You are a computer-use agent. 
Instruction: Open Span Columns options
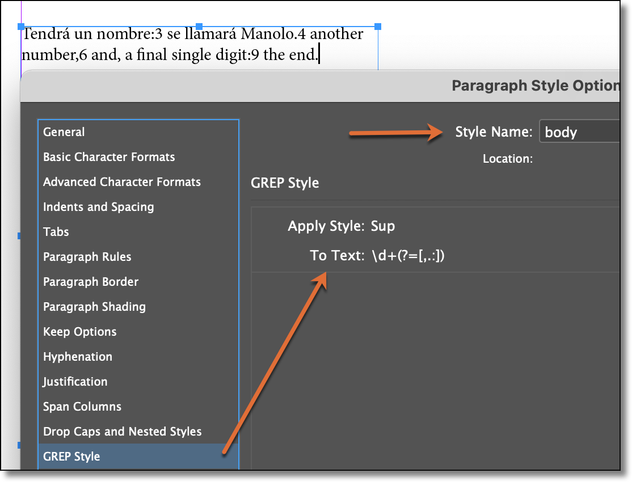[x=82, y=407]
